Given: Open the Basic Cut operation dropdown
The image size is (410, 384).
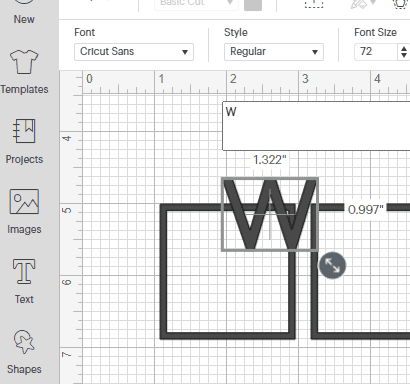Looking at the screenshot, I should 196,4.
